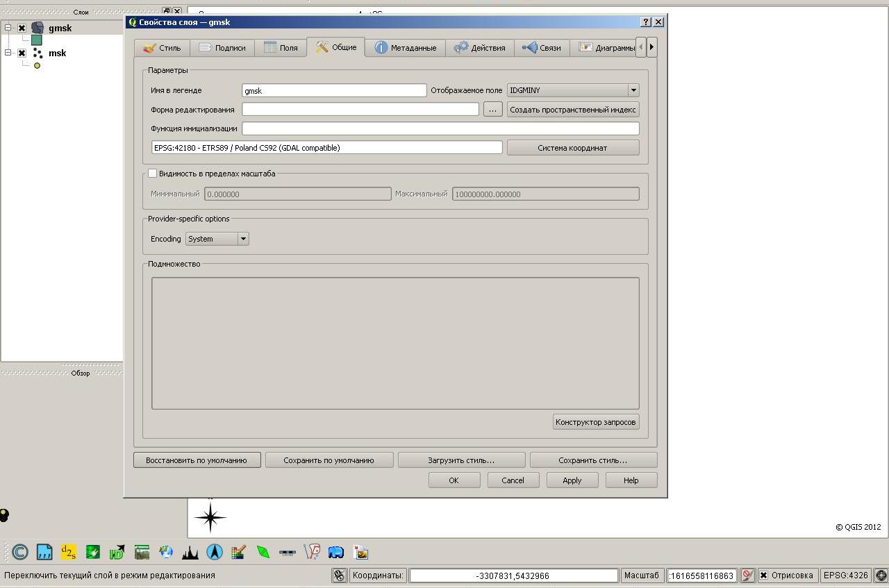
Task: Click the Cancel button
Action: pyautogui.click(x=513, y=480)
